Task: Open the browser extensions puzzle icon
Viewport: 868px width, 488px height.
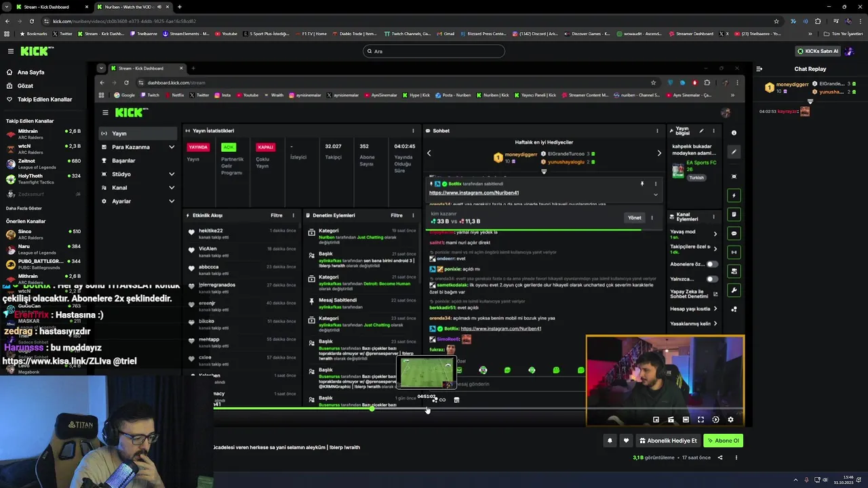Action: click(x=818, y=21)
